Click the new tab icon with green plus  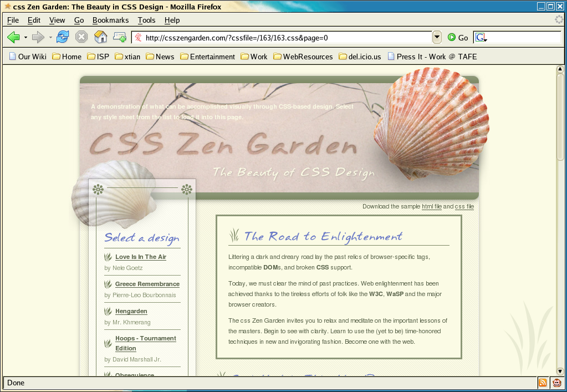[x=120, y=37]
